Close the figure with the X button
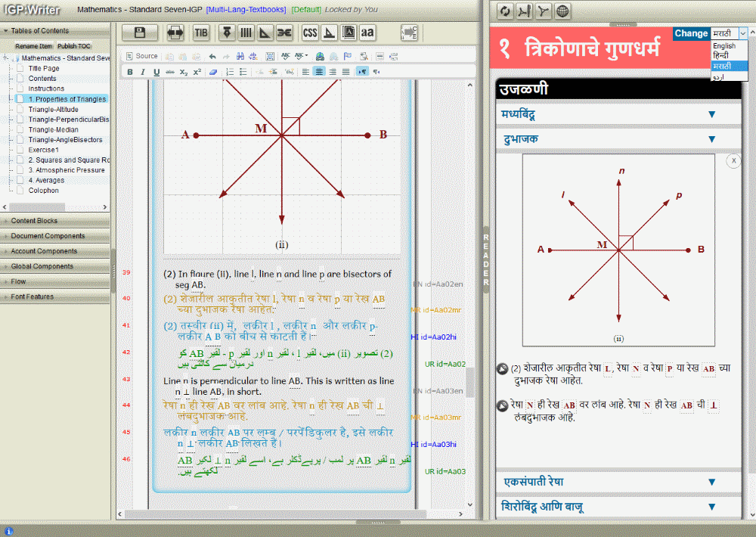Viewport: 756px width, 537px height. coord(733,161)
